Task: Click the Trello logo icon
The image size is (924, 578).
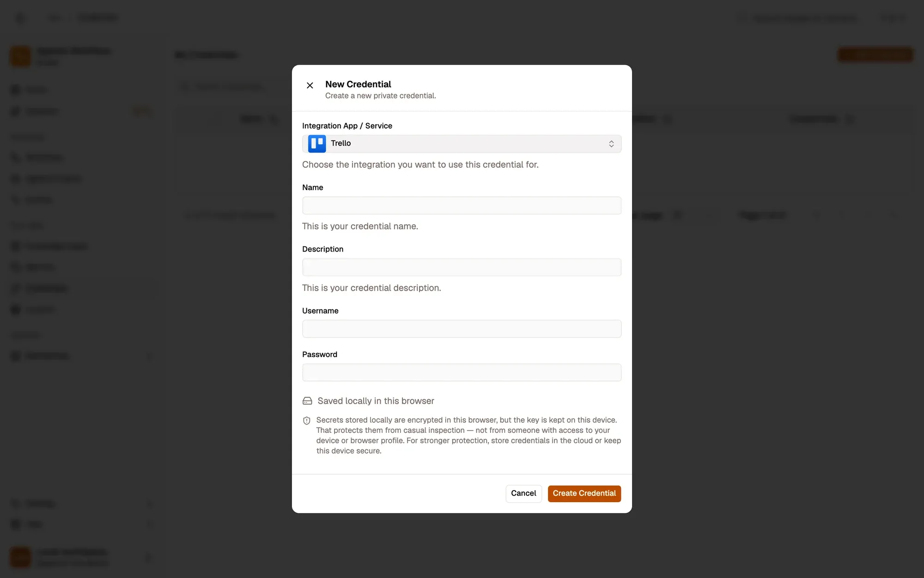Action: (317, 144)
